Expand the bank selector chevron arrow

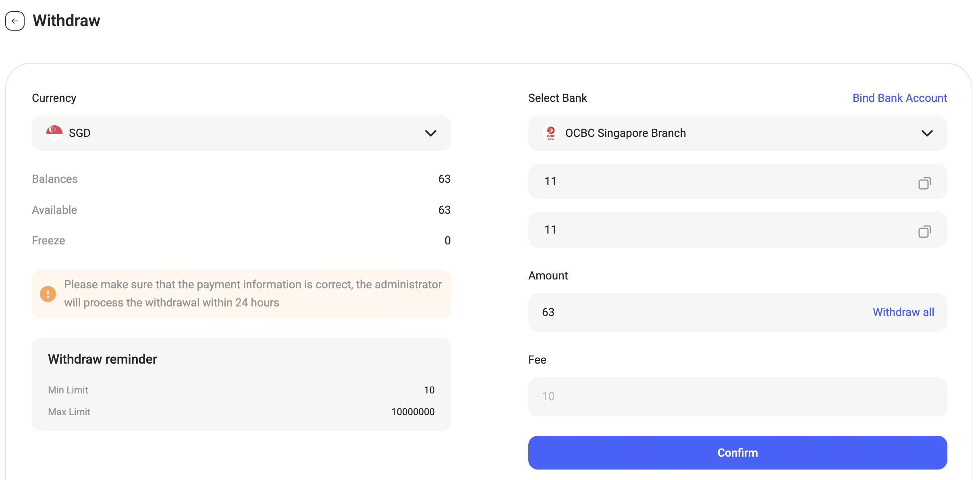[927, 133]
